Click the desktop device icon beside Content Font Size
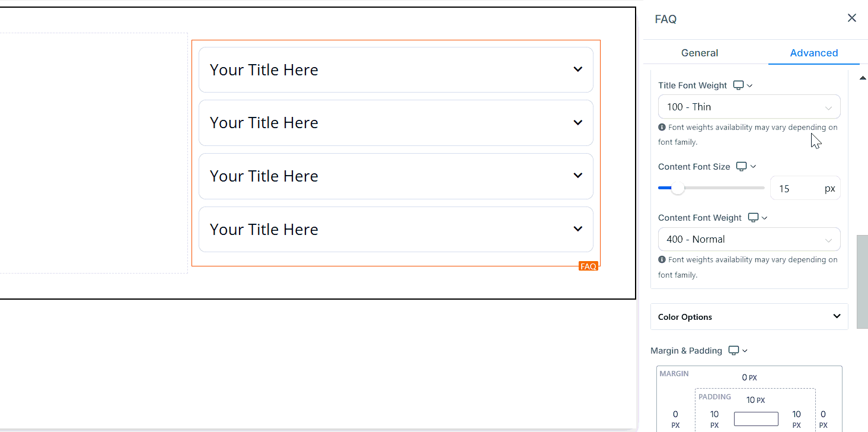This screenshot has width=868, height=432. point(741,167)
